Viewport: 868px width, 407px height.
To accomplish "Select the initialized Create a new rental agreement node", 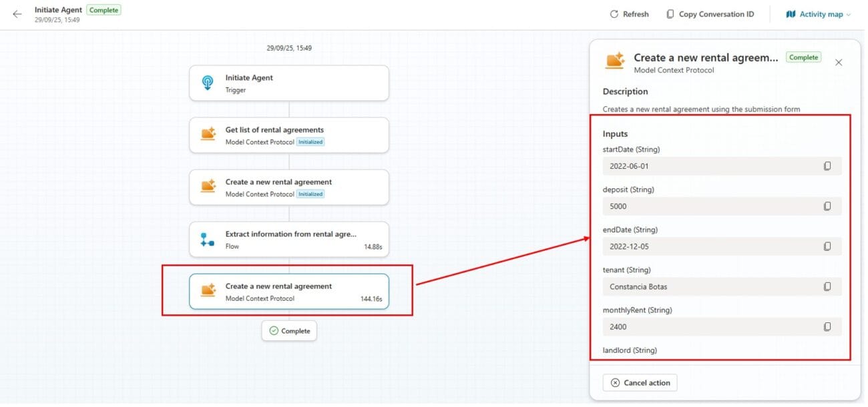I will click(288, 187).
